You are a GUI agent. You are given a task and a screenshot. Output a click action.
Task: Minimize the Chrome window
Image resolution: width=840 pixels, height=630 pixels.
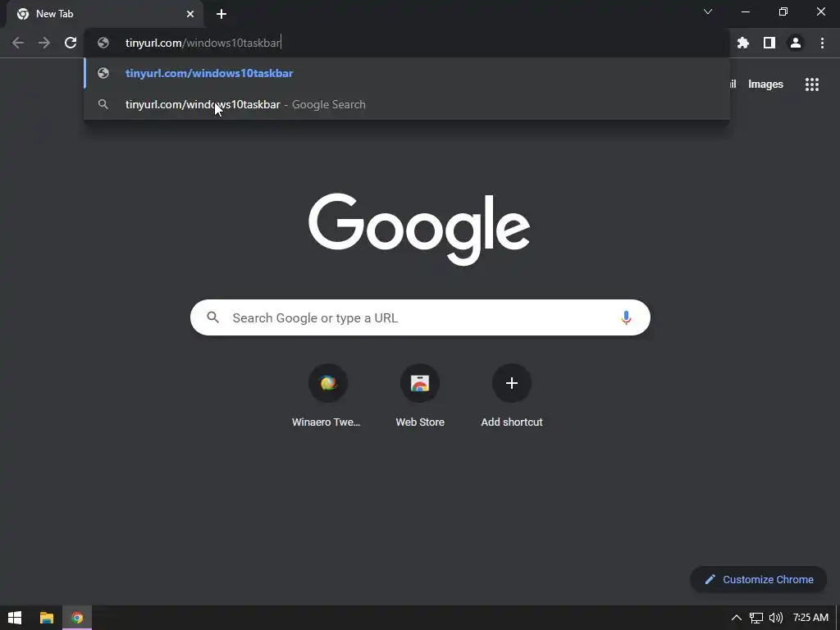click(x=745, y=11)
